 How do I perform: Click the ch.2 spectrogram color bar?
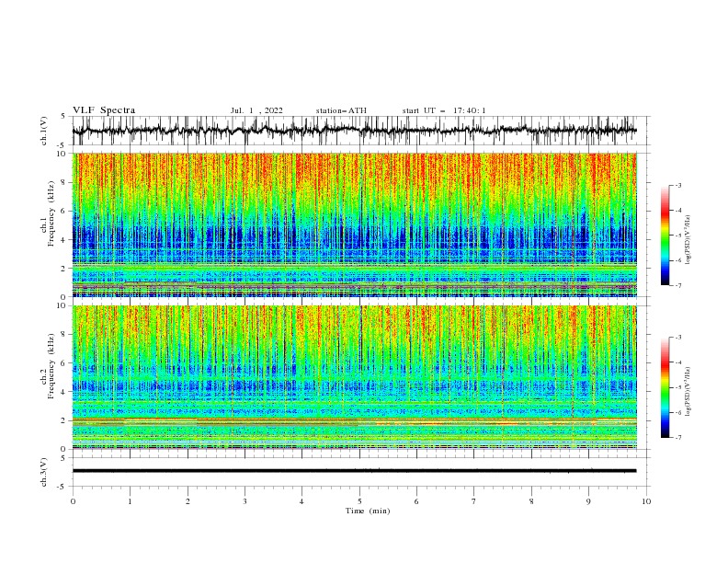665,387
